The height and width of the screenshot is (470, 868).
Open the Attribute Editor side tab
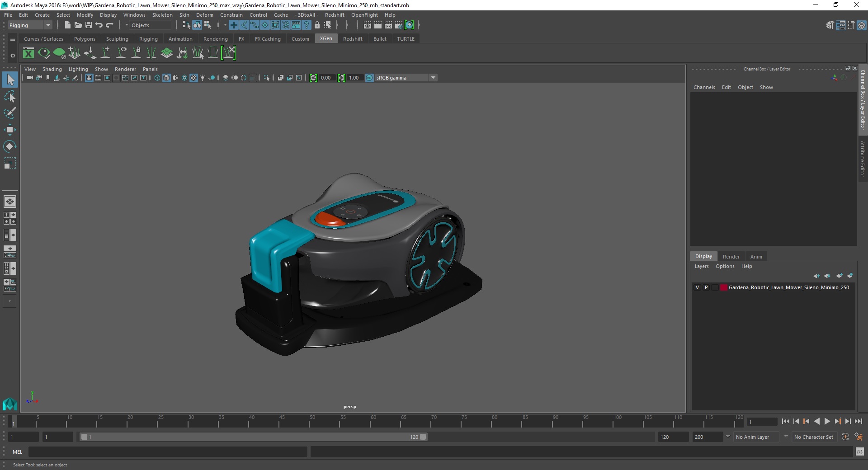click(863, 159)
